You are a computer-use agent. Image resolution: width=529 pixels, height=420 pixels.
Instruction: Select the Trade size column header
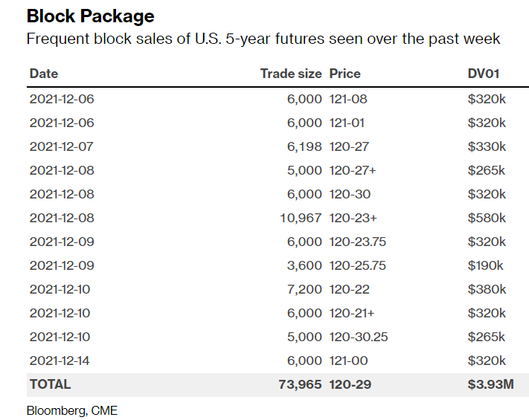click(291, 74)
